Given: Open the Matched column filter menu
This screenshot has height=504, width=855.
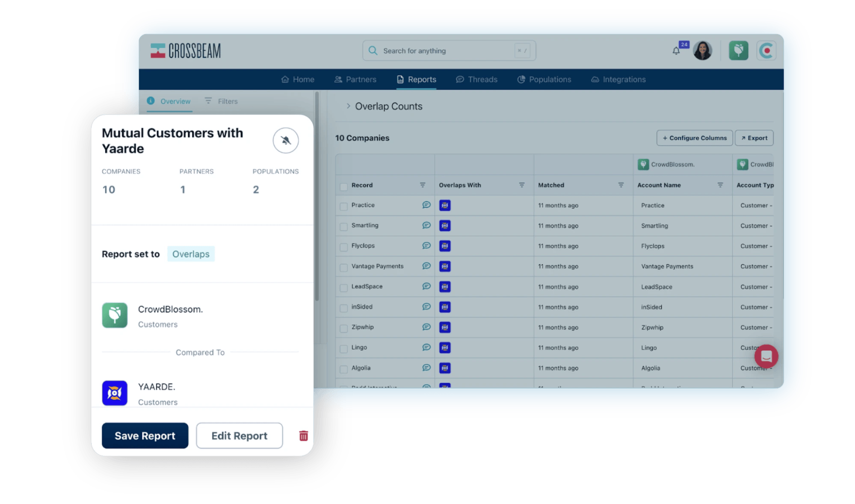Looking at the screenshot, I should (x=621, y=185).
